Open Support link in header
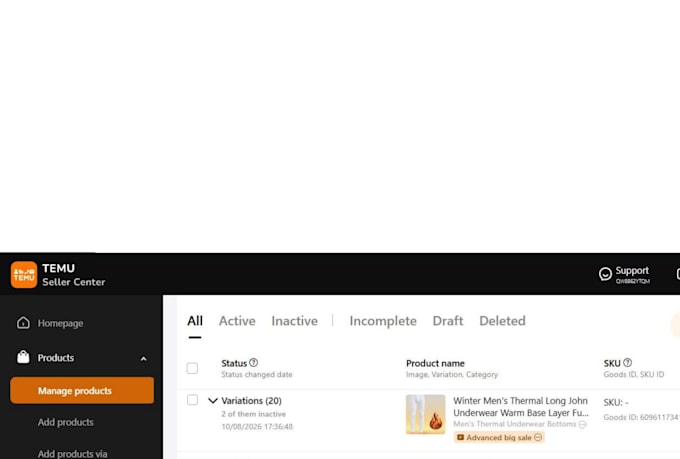680x459 pixels. pyautogui.click(x=632, y=271)
